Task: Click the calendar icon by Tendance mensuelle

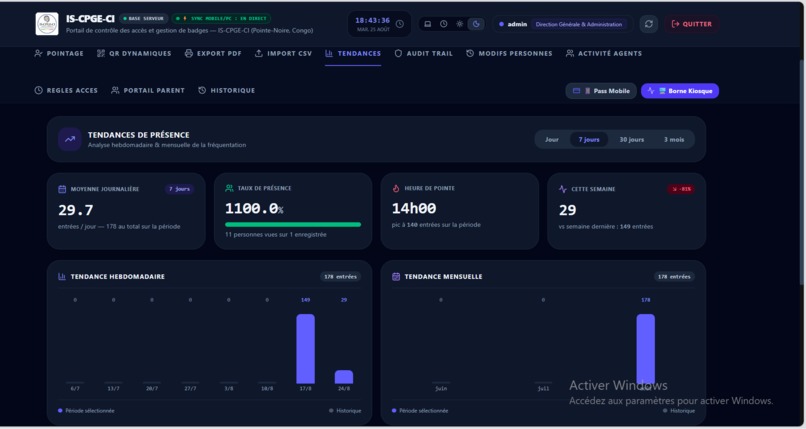Action: [x=396, y=276]
